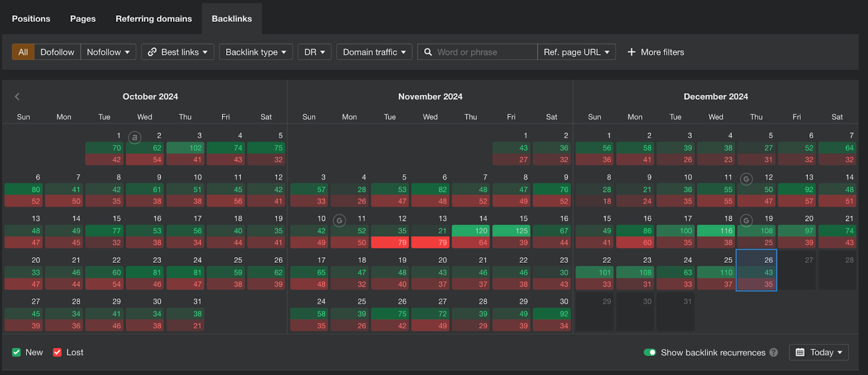Click new backlinks value 102 on October 3
The height and width of the screenshot is (375, 868).
tap(186, 148)
